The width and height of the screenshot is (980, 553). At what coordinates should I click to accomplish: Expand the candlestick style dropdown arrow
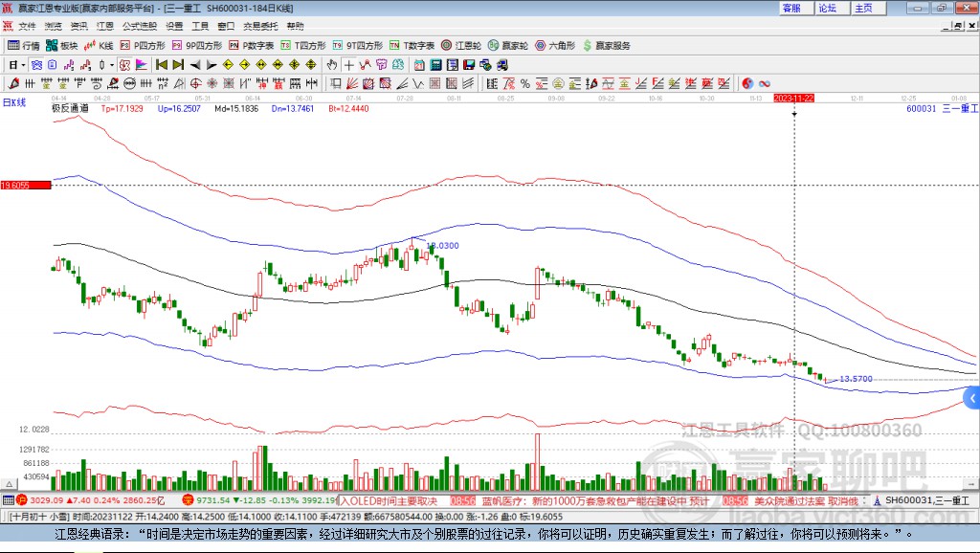(111, 65)
